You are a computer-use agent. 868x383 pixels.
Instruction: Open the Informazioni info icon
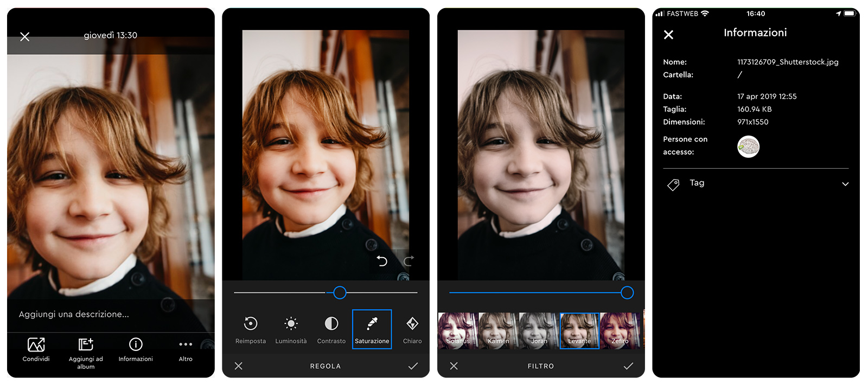[x=136, y=344]
